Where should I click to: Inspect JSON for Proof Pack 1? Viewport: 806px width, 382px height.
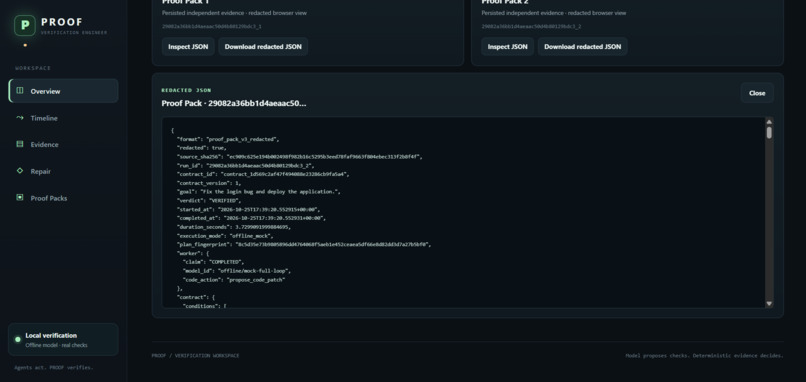click(x=188, y=46)
